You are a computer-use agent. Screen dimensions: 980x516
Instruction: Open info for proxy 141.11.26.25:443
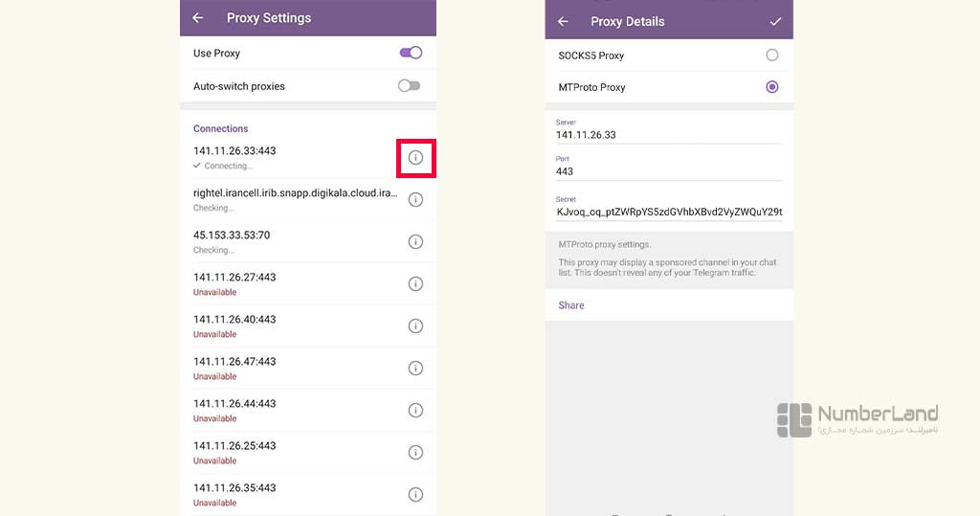415,452
